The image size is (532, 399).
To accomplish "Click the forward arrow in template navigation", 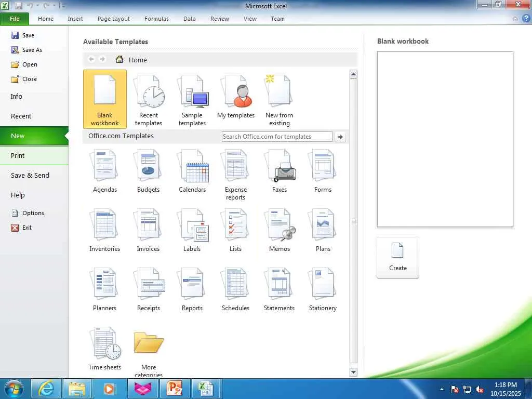I will click(102, 59).
